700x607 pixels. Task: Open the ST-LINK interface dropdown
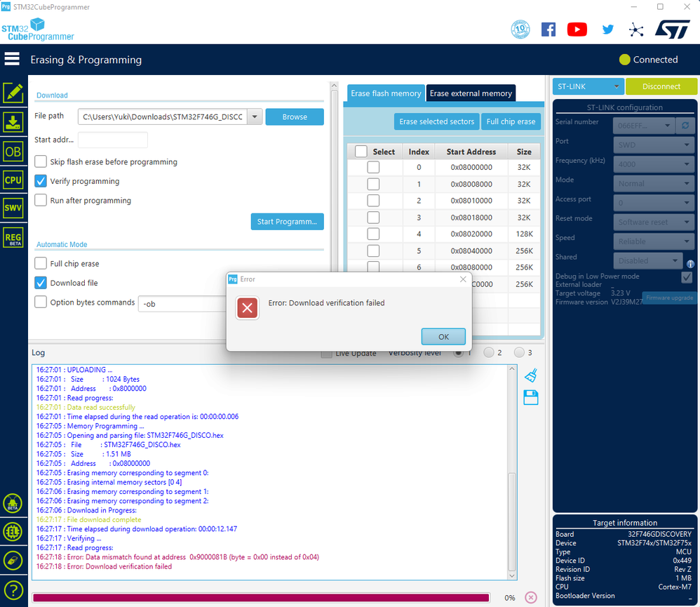pos(588,86)
